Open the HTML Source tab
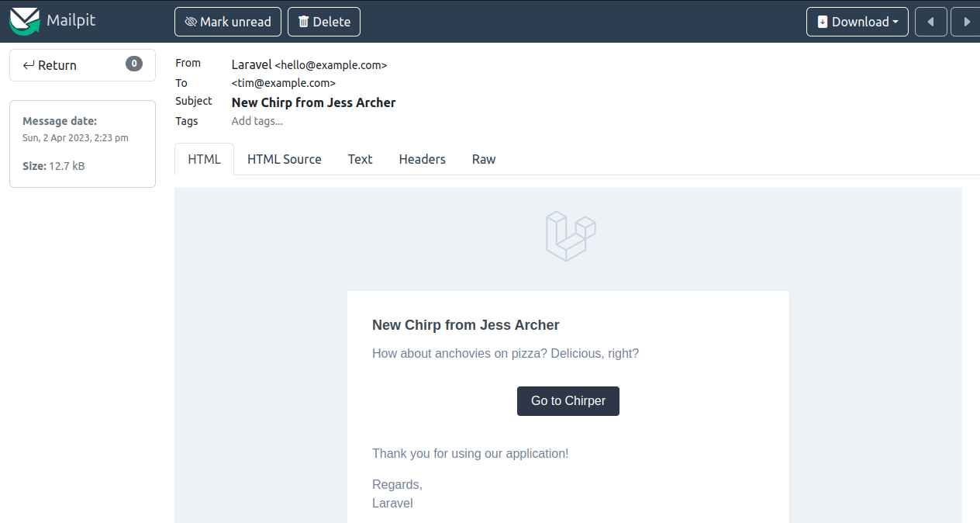The image size is (980, 523). click(x=284, y=159)
